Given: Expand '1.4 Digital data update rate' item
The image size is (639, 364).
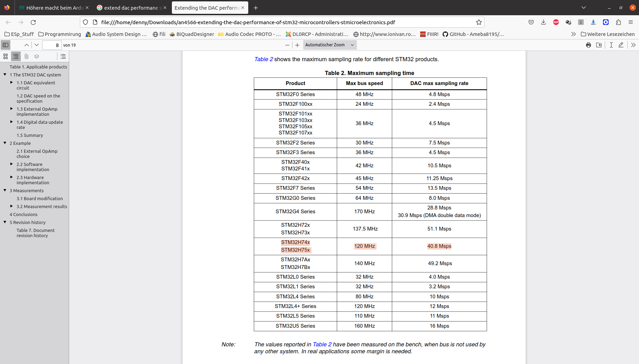Looking at the screenshot, I should point(12,122).
